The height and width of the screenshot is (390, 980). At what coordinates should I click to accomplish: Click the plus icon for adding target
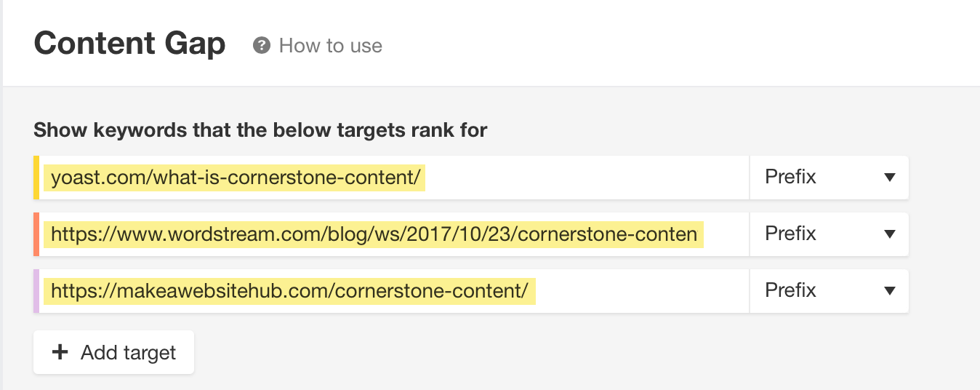60,352
